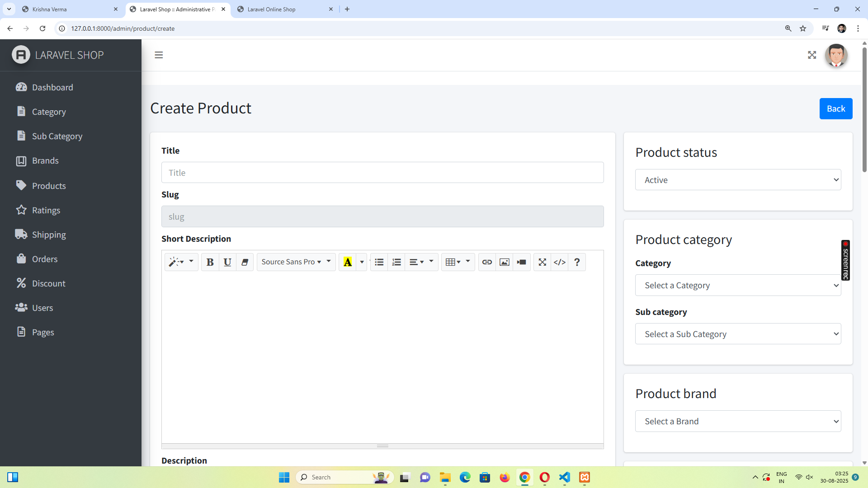Apply yellow highlight A recent color

click(348, 262)
